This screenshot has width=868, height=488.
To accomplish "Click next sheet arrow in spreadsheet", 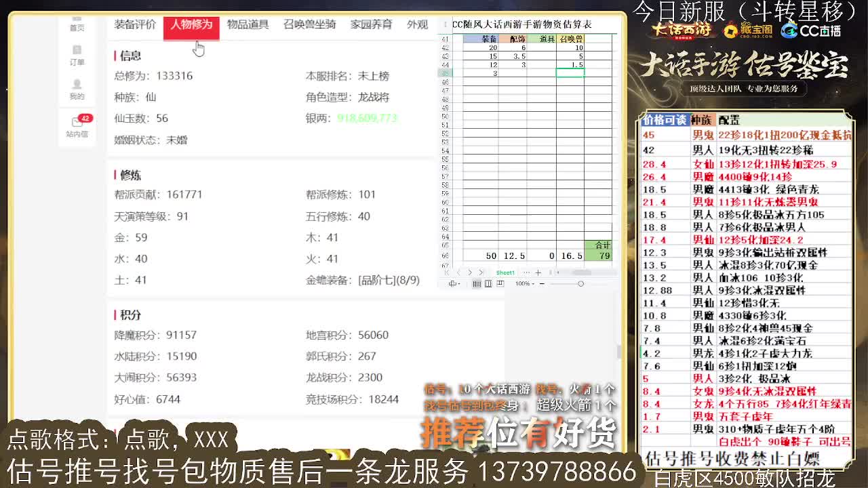I will pos(470,272).
